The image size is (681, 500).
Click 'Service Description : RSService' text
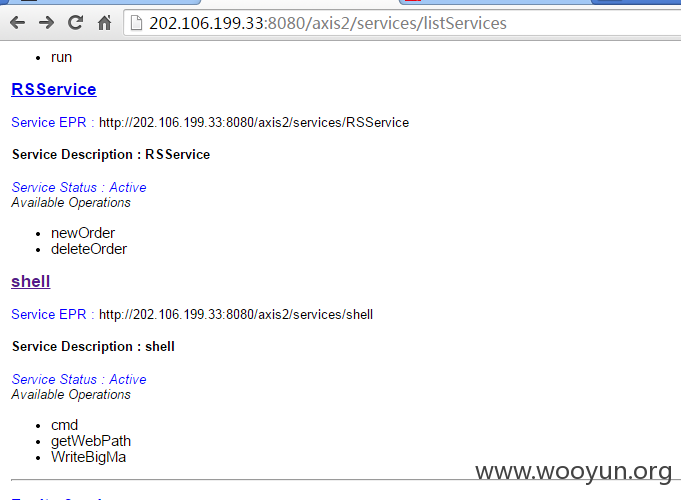(111, 155)
